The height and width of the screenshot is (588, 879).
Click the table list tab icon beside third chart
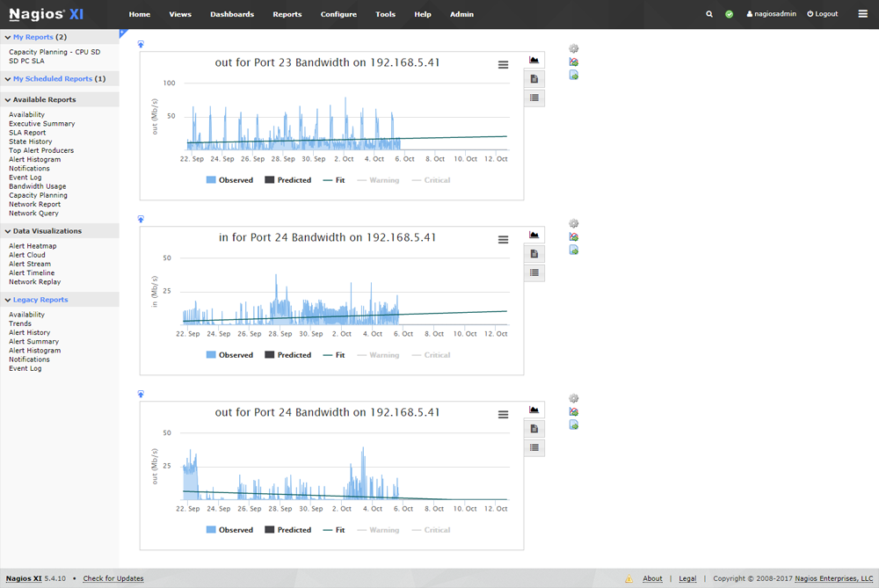tap(534, 448)
